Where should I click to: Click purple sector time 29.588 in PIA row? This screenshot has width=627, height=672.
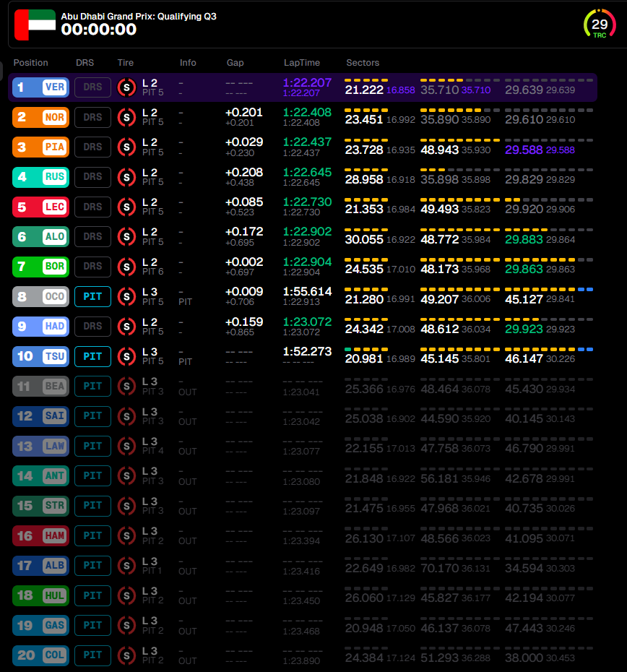[524, 150]
